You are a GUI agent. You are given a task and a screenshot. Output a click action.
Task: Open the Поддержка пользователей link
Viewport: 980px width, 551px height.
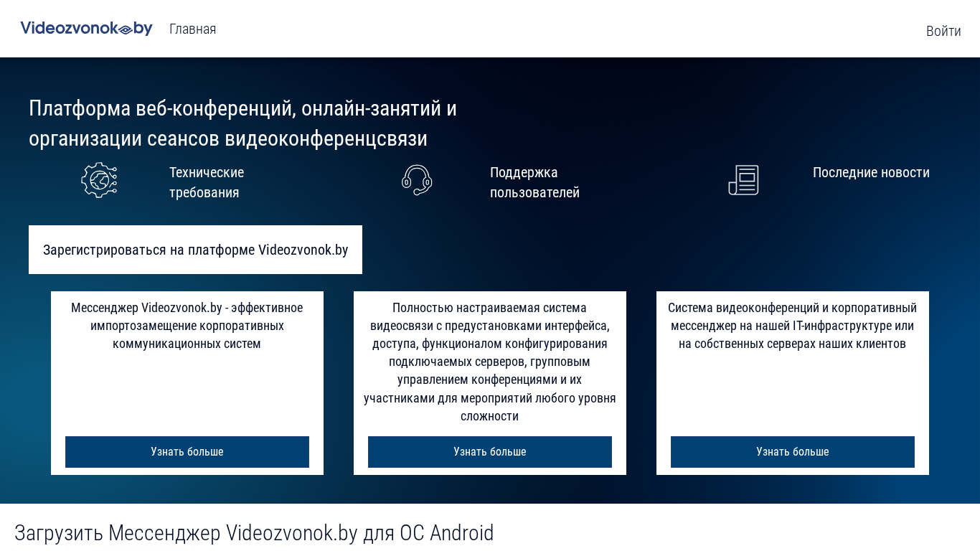tap(534, 182)
